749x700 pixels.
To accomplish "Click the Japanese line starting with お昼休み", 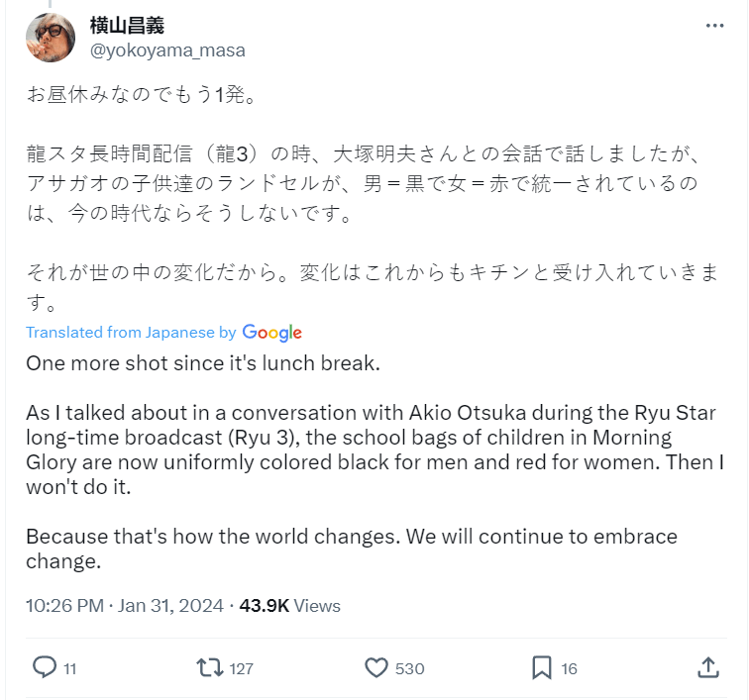I will pos(140,97).
